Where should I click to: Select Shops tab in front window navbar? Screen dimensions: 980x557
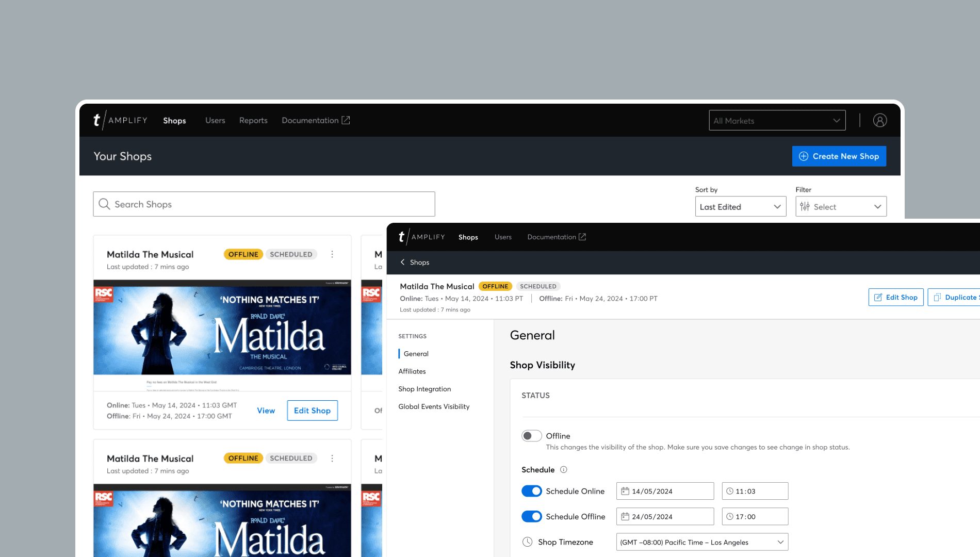point(468,237)
